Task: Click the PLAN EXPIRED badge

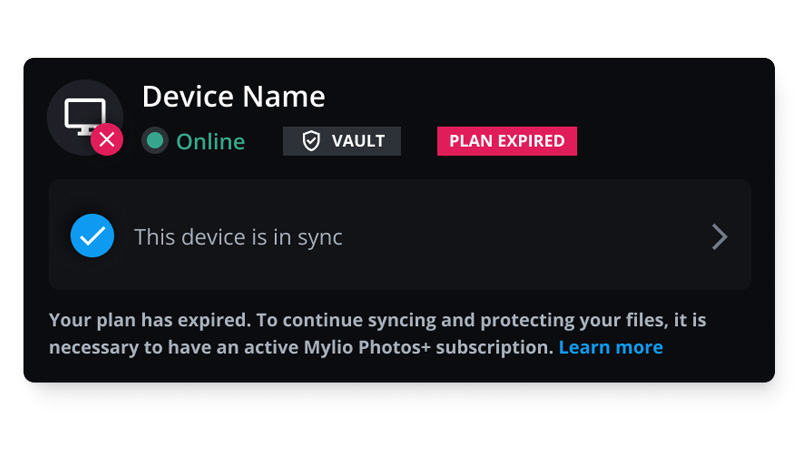Action: (506, 141)
